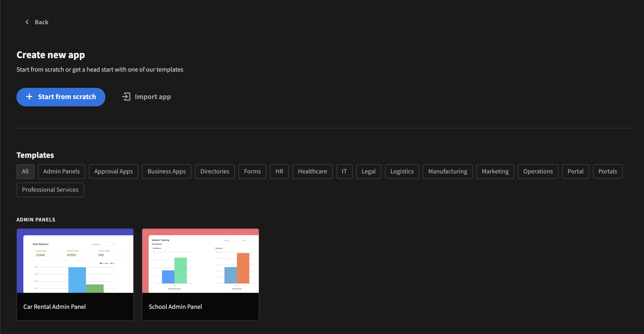Select the All template filter
Viewport: 644px width, 334px height.
tap(25, 171)
